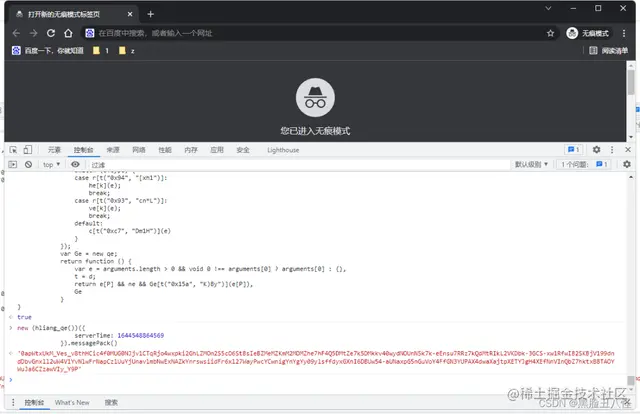
Task: Show the console sidebar
Action: pyautogui.click(x=13, y=165)
